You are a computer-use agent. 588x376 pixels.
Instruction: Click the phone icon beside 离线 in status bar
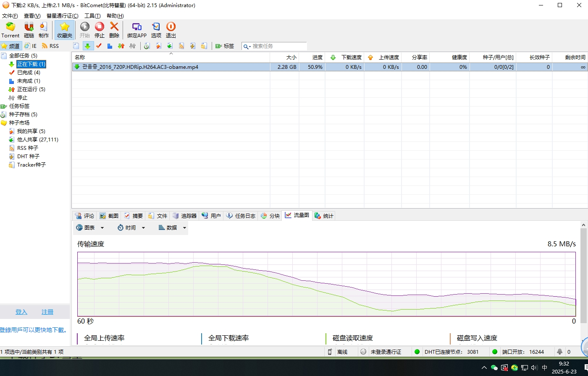pos(330,352)
